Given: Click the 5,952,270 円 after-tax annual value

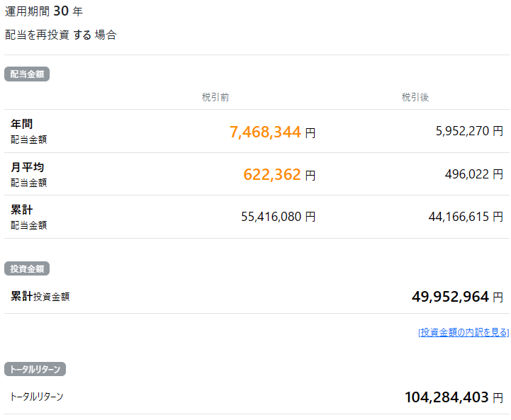Looking at the screenshot, I should (468, 131).
